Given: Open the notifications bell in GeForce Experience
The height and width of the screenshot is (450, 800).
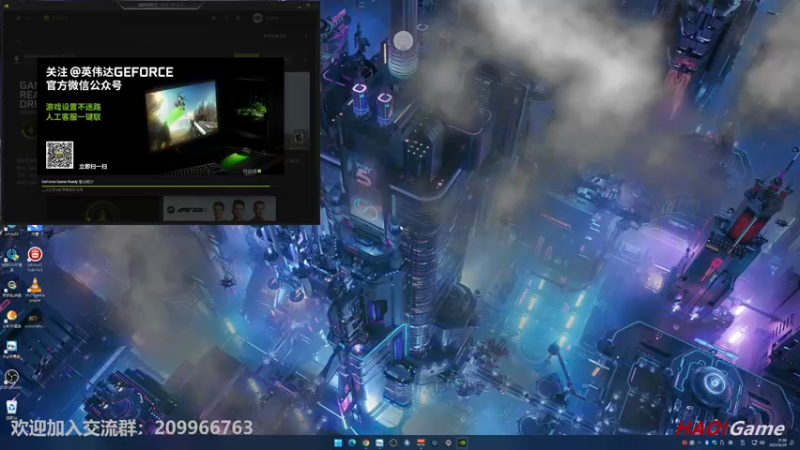Looking at the screenshot, I should 213,18.
